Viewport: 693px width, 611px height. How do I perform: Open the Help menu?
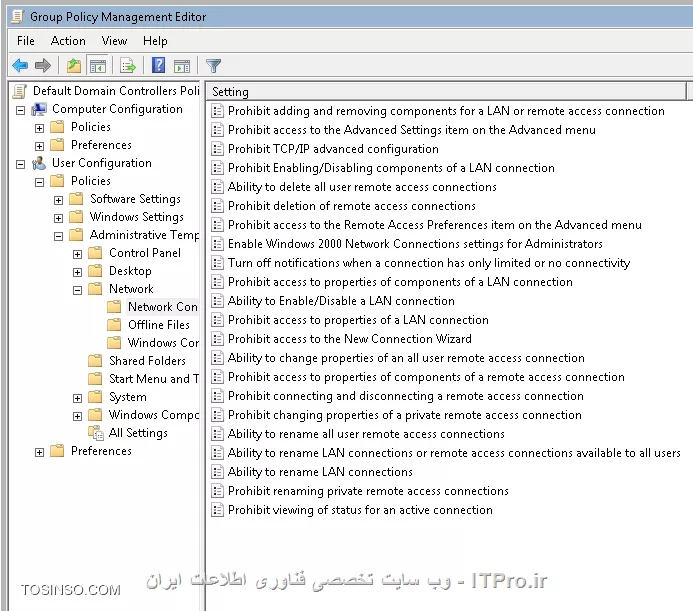click(155, 41)
